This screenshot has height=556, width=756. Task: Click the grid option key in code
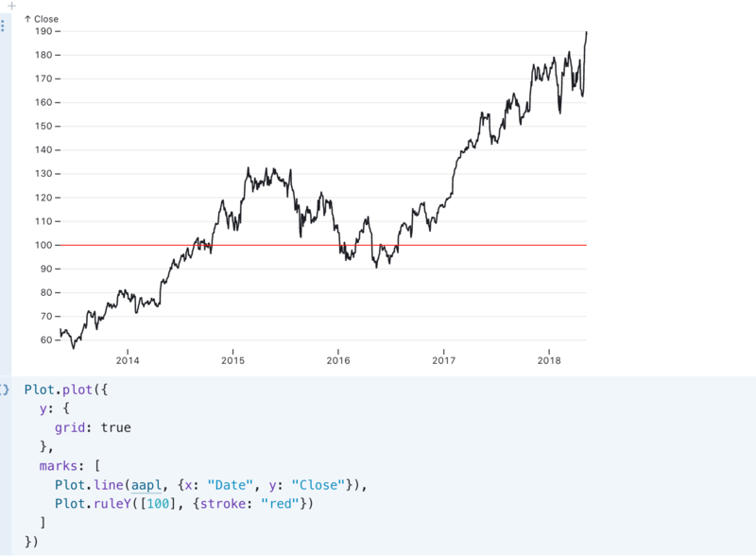73,427
